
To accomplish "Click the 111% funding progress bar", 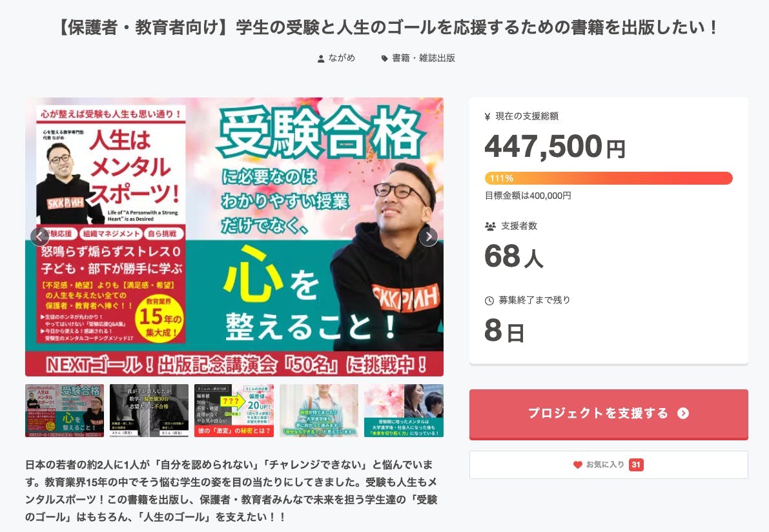I will click(609, 178).
